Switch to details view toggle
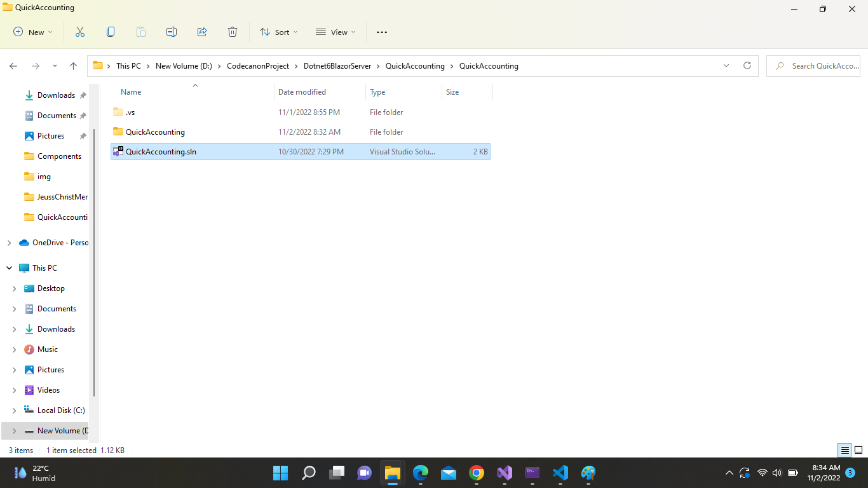 (x=844, y=451)
